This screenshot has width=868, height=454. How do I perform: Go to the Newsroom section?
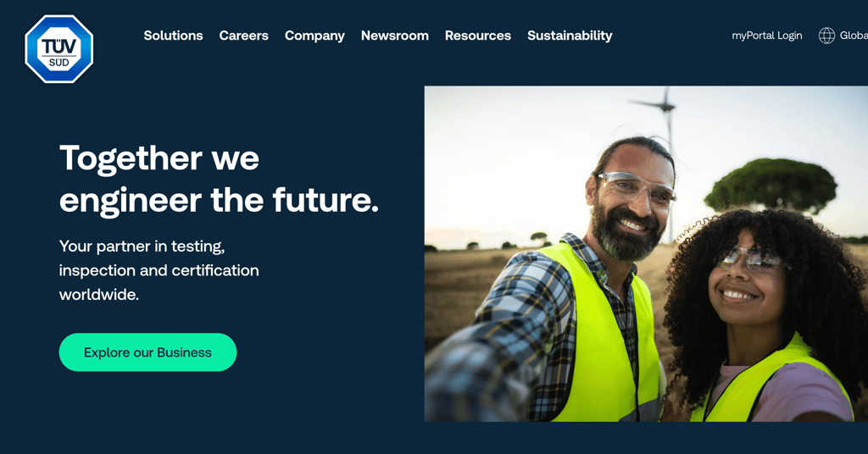click(395, 36)
